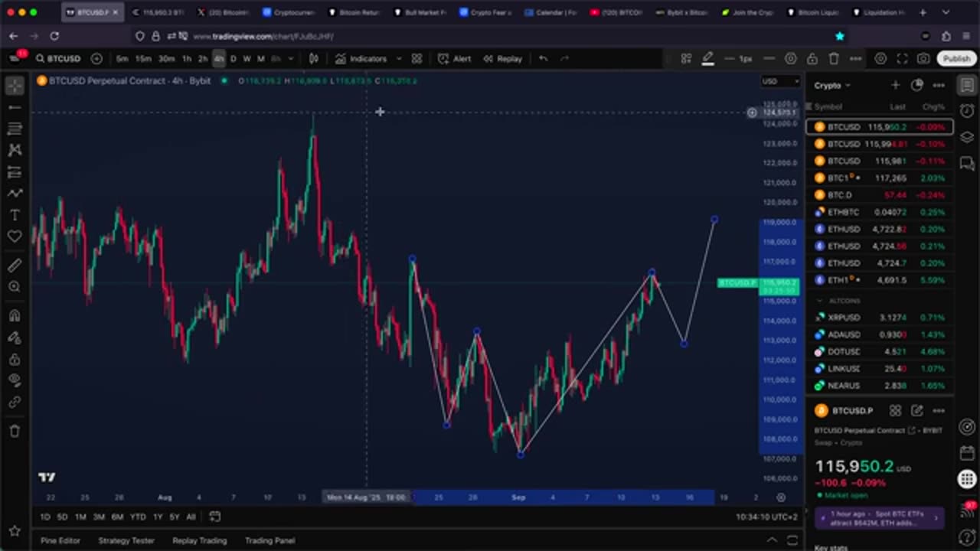
Task: Change line color with the pencil icon
Action: click(x=708, y=59)
